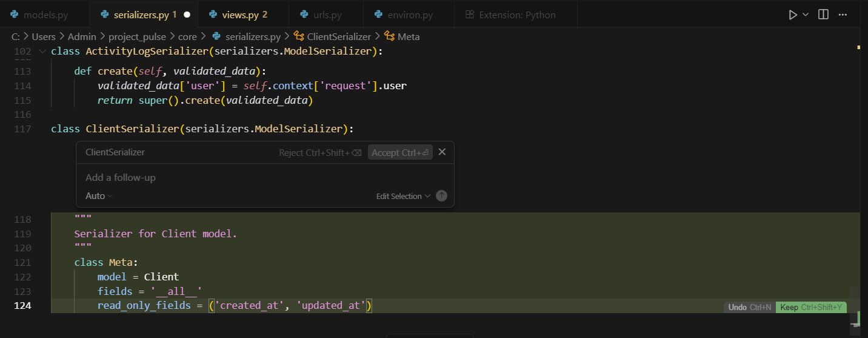Click line number 124 in the gutter

[x=22, y=305]
